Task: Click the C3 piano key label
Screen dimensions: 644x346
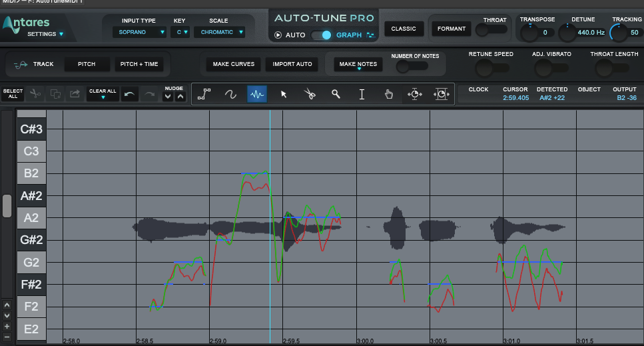Action: (x=31, y=151)
